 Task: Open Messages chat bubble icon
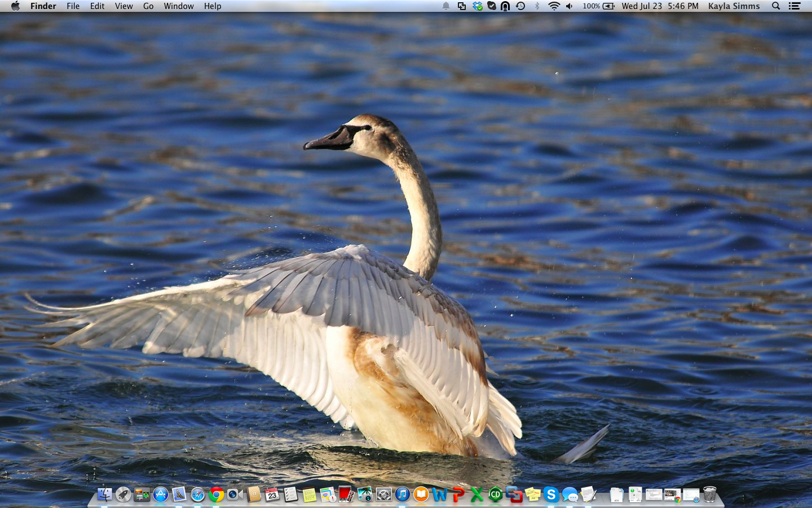(x=570, y=495)
